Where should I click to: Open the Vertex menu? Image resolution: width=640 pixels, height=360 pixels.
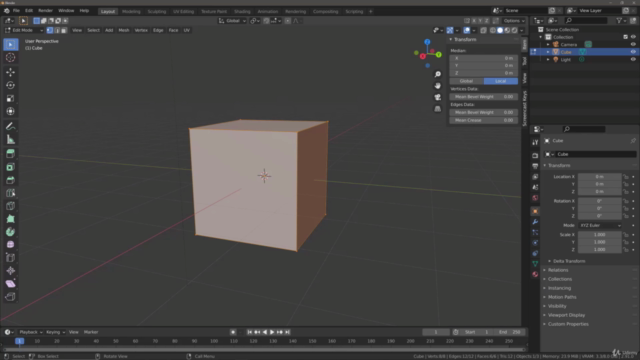pos(141,30)
